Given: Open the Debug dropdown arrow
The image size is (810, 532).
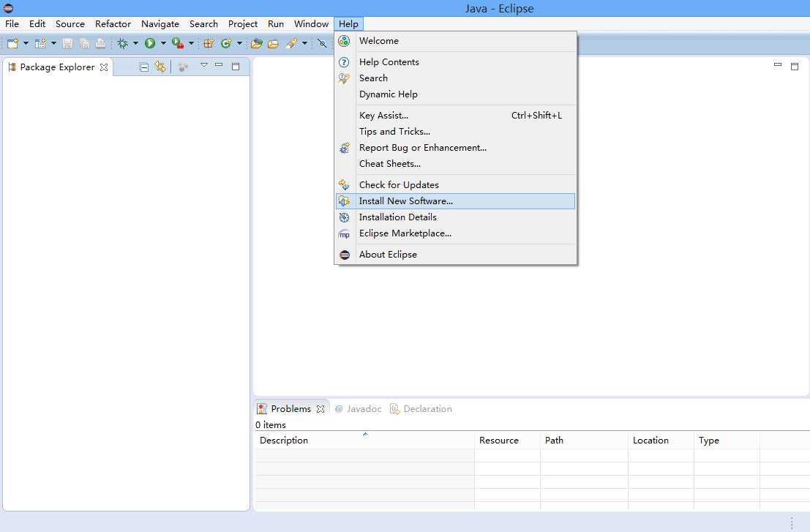Looking at the screenshot, I should click(x=136, y=43).
